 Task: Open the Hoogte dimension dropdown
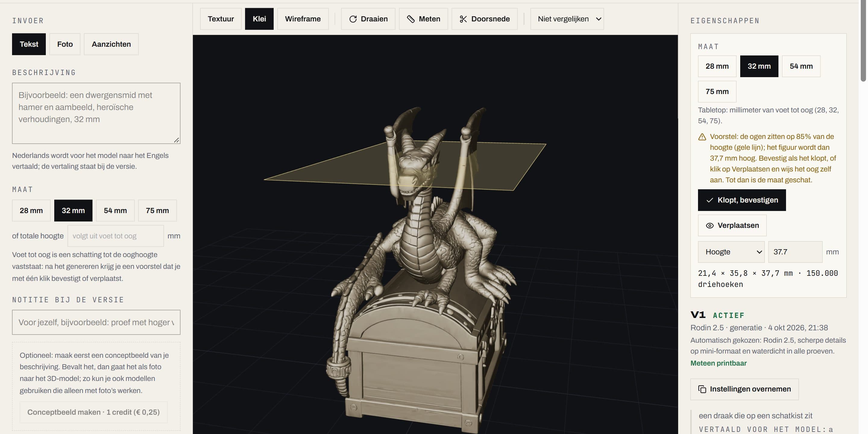(x=731, y=252)
